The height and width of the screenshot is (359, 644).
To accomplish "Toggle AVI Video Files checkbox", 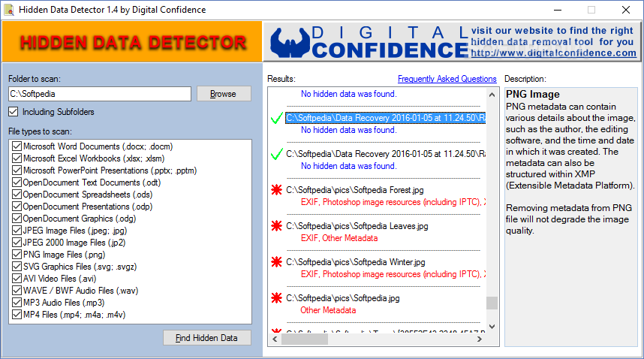I will (x=17, y=279).
